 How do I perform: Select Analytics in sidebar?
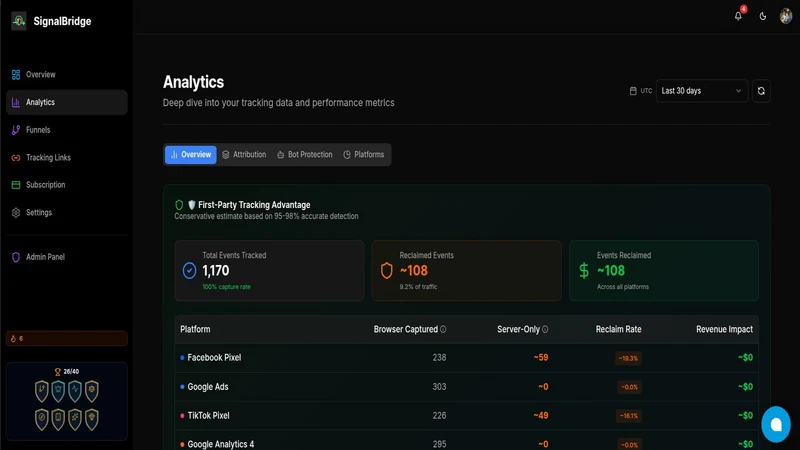(x=66, y=102)
